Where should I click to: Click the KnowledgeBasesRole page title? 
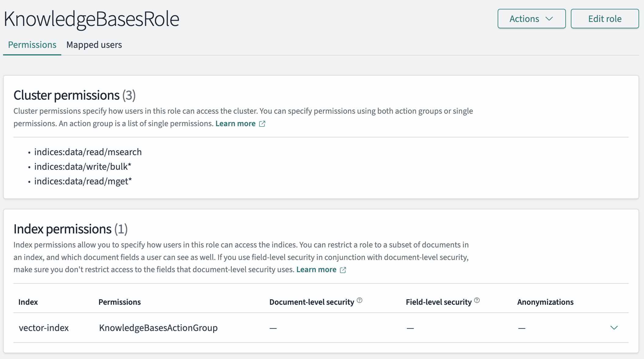coord(91,19)
